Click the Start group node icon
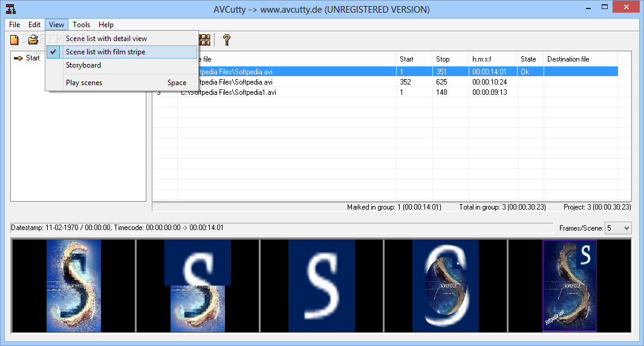 click(18, 58)
